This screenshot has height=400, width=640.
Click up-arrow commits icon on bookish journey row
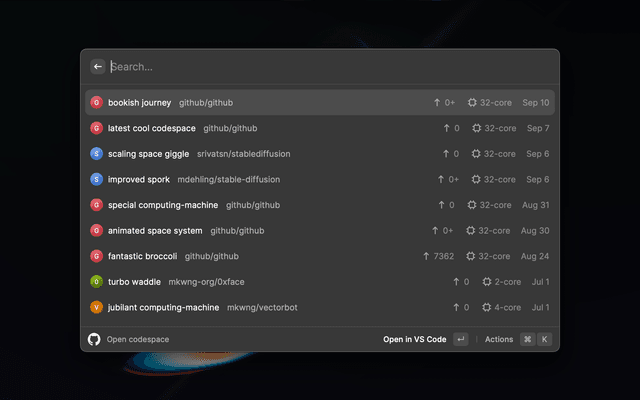[437, 102]
